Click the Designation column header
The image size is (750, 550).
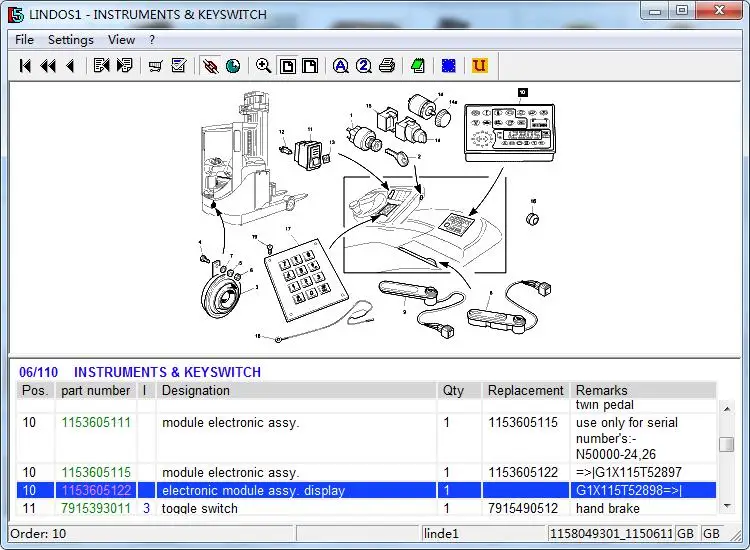[x=296, y=390]
